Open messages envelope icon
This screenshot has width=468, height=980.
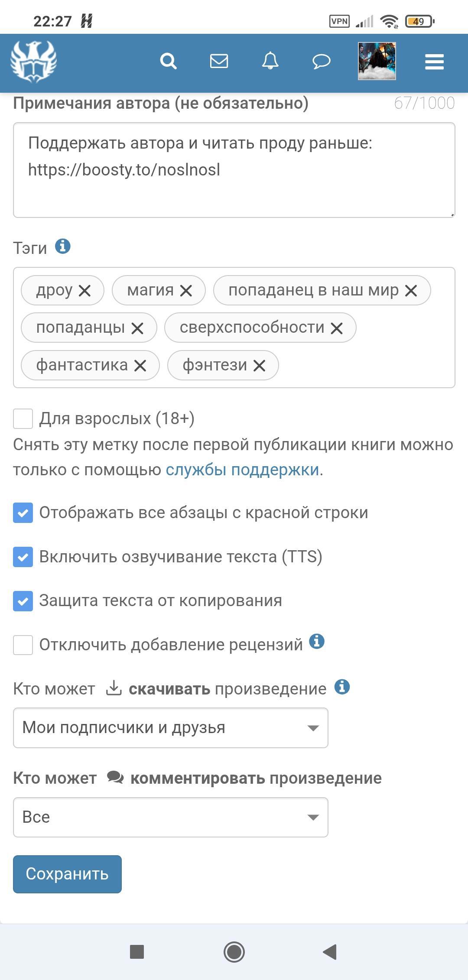click(219, 61)
